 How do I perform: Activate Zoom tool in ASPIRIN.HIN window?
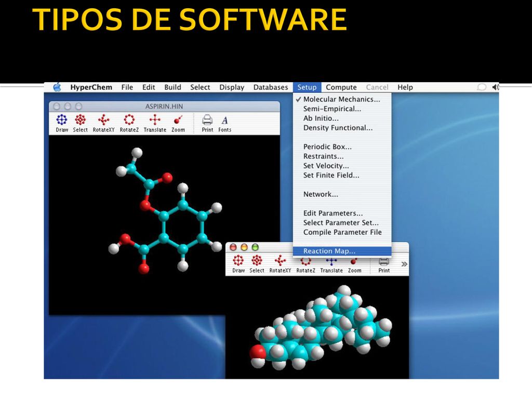click(x=178, y=123)
